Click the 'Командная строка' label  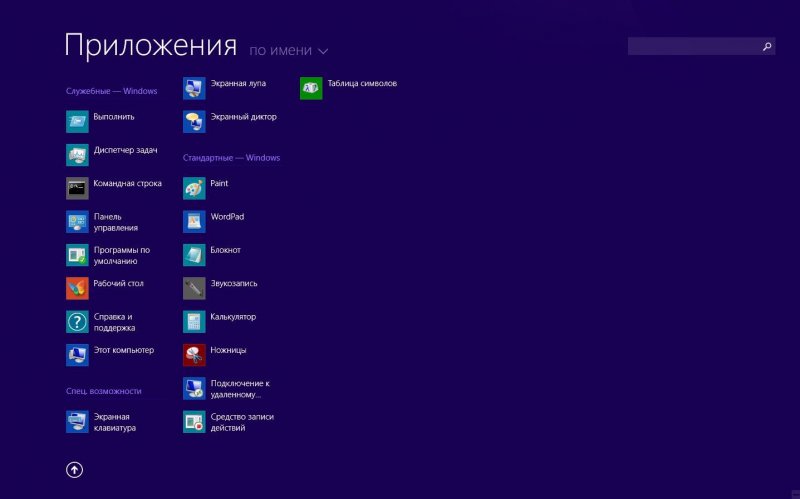[x=128, y=183]
